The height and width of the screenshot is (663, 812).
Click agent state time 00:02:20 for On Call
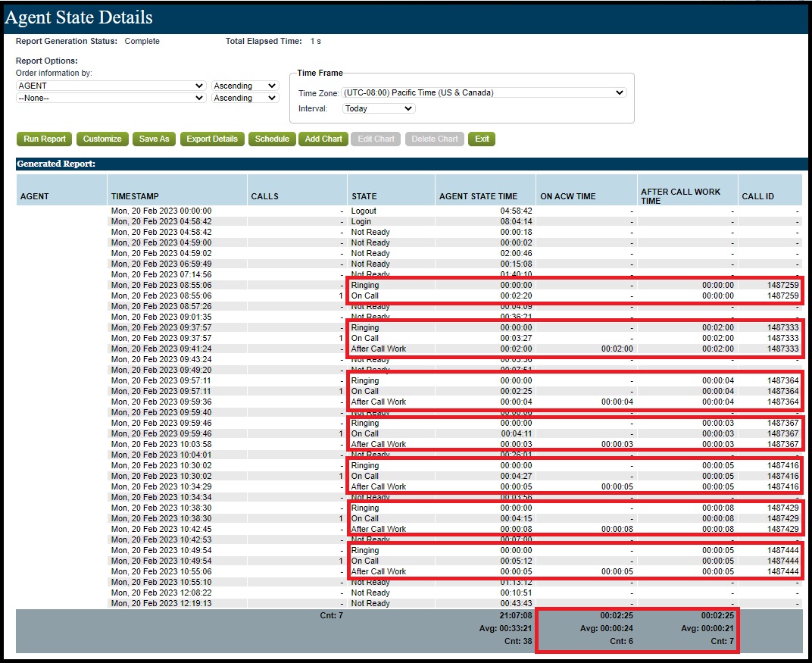pyautogui.click(x=516, y=296)
